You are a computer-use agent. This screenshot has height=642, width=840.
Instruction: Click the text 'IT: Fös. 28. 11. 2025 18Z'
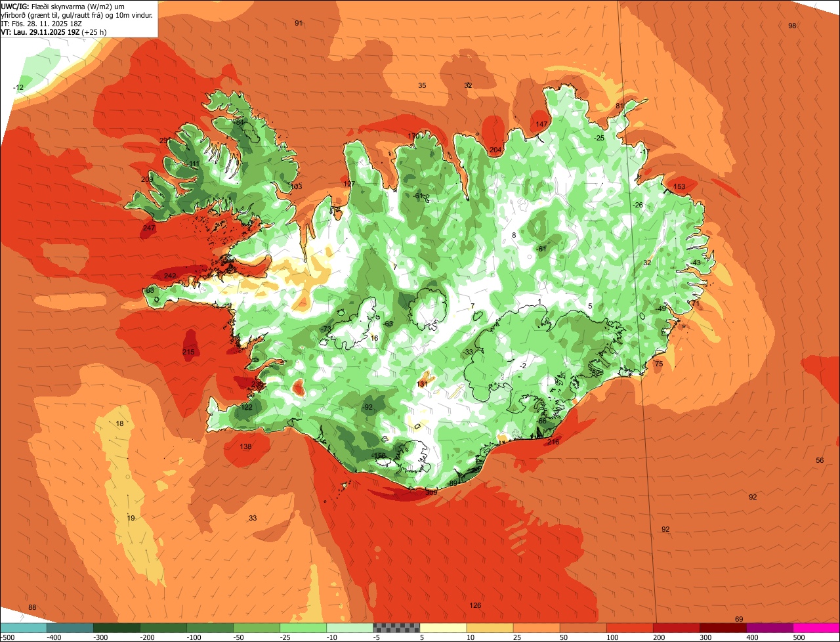(41, 23)
